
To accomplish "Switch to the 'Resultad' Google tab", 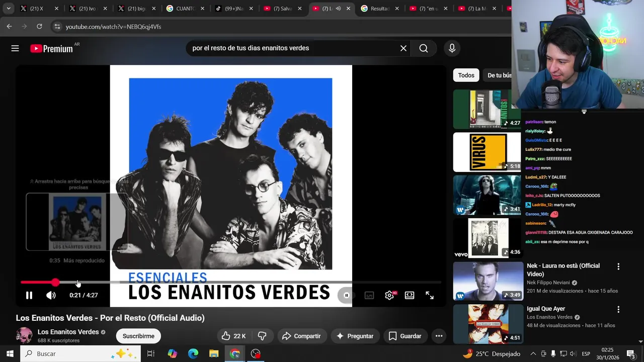I will click(x=379, y=9).
